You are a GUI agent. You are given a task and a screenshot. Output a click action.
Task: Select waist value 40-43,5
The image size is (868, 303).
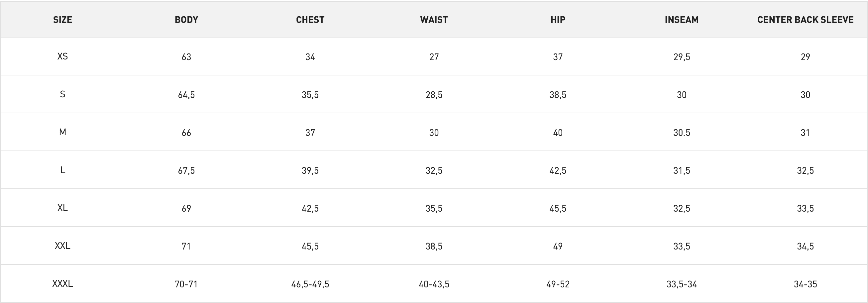click(x=434, y=284)
